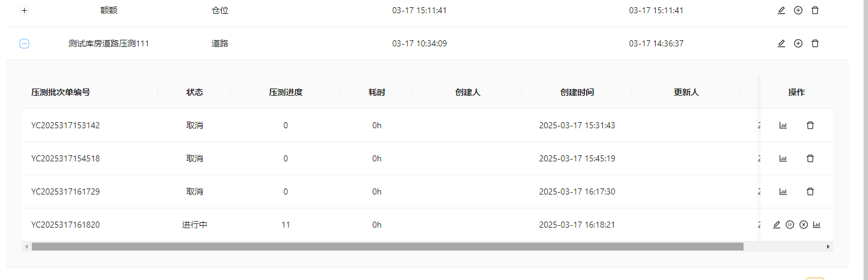
Task: Click the horizontal scrollbar right arrow
Action: 828,246
